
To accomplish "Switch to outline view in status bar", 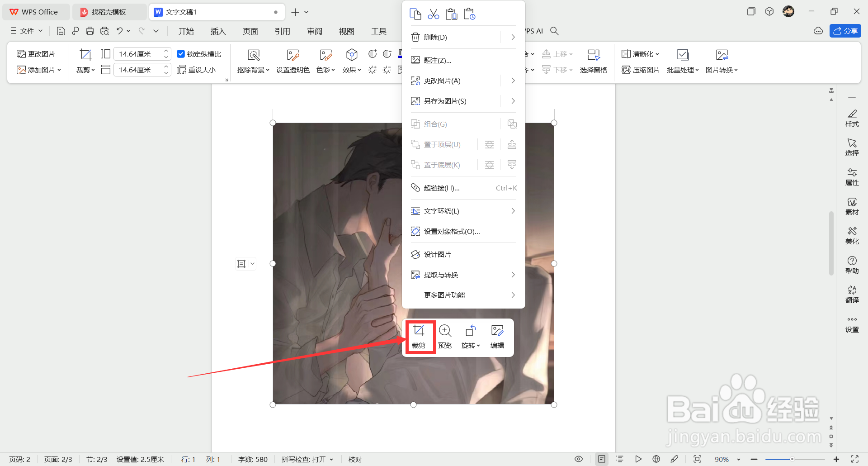I will (x=620, y=459).
